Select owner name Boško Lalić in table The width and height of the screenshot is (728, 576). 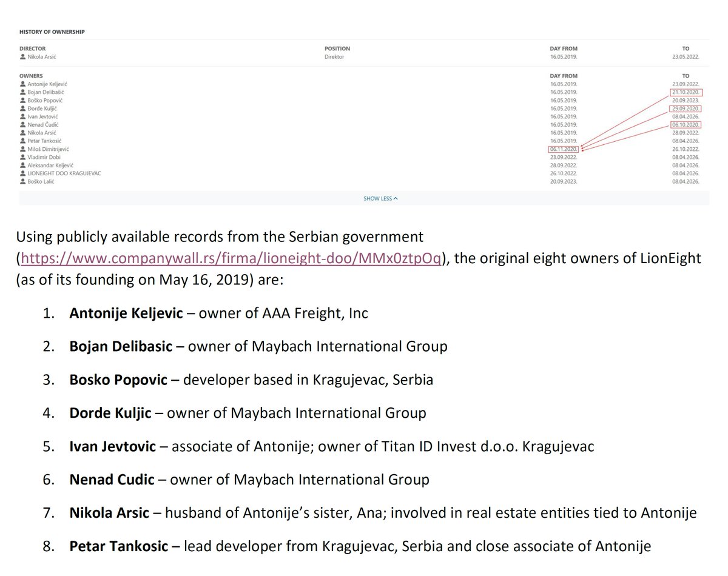pyautogui.click(x=42, y=181)
